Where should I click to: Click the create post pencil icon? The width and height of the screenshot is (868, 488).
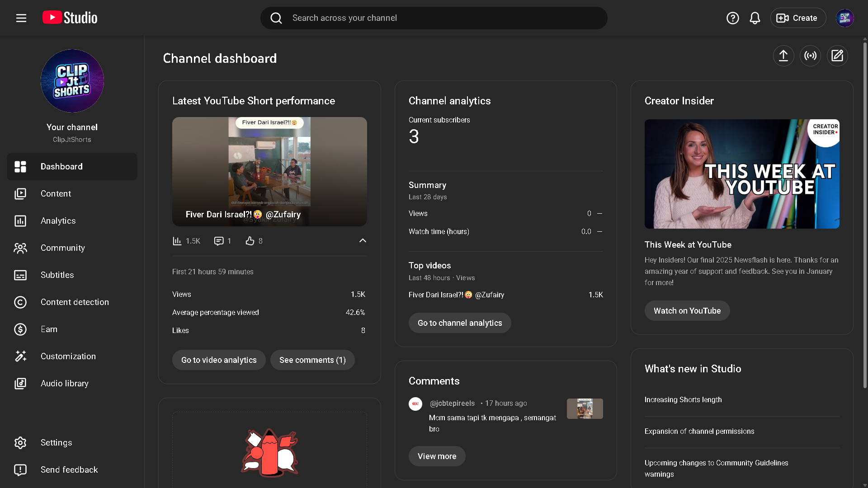(x=837, y=56)
